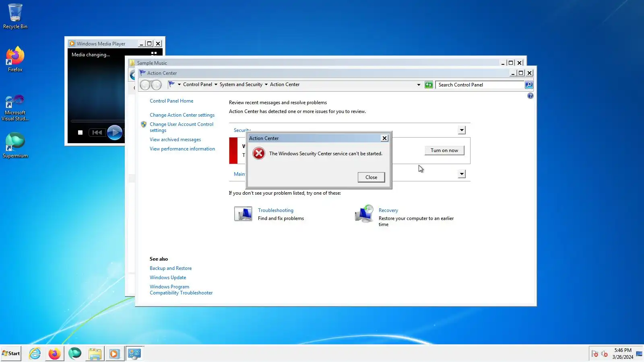644x362 pixels.
Task: Click the Control Panel taskbar button
Action: click(134, 354)
